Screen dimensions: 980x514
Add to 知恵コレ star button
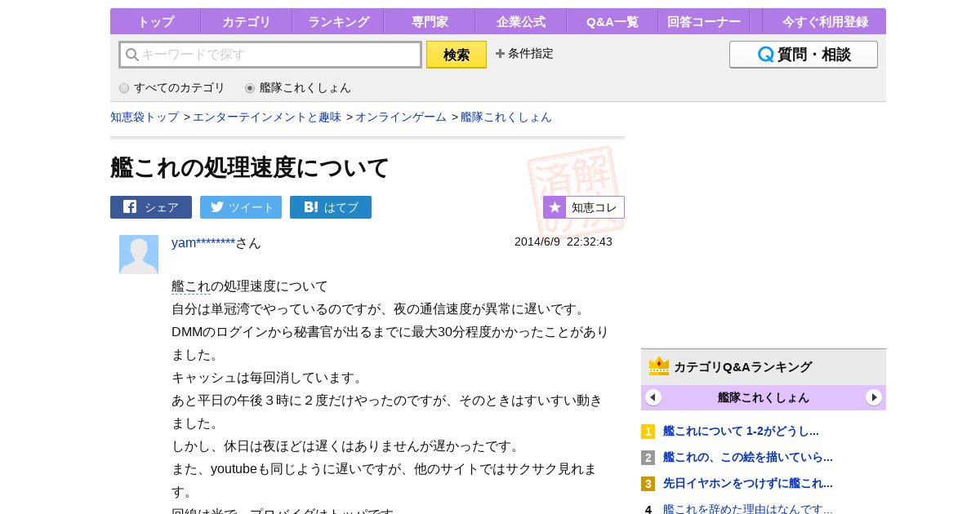pos(584,207)
